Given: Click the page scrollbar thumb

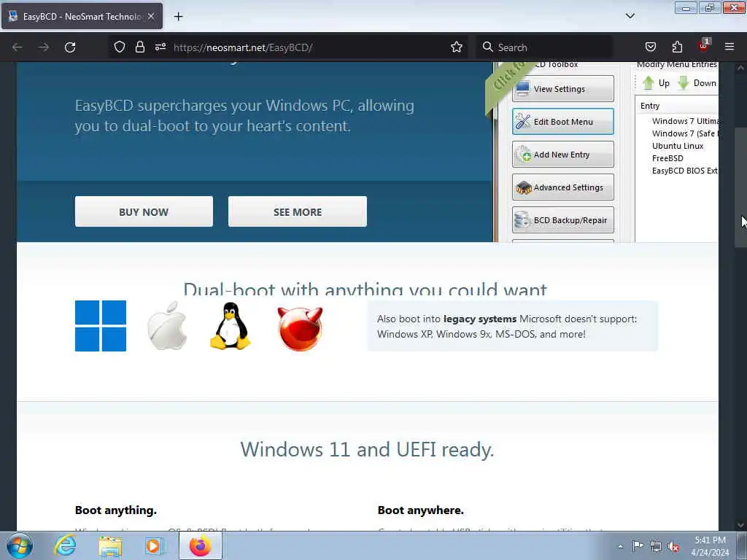Looking at the screenshot, I should point(740,187).
